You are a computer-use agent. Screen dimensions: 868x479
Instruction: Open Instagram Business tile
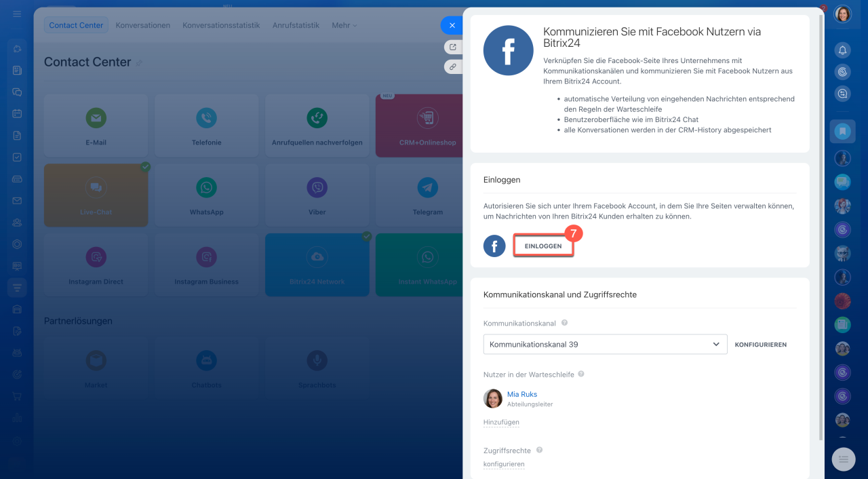[206, 265]
